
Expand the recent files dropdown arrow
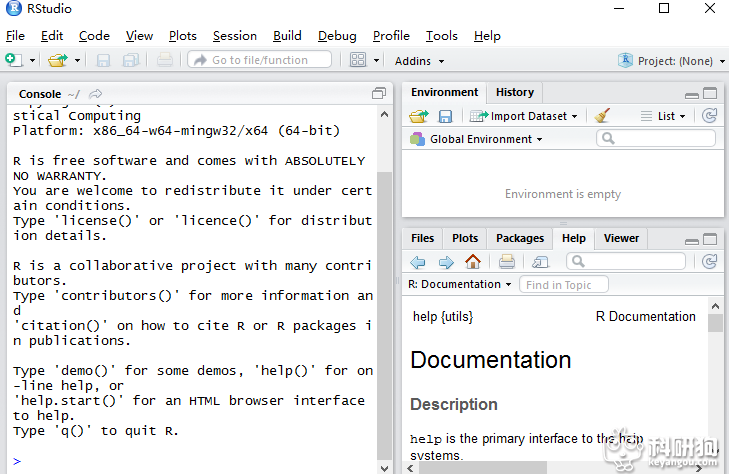77,60
